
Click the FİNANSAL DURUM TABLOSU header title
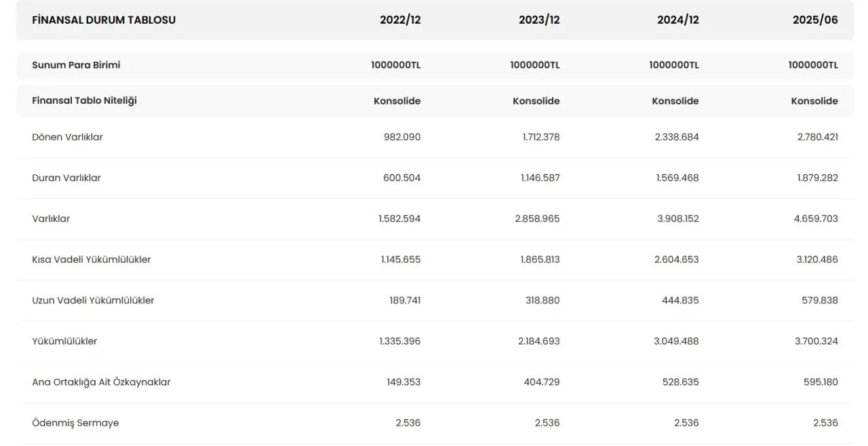pyautogui.click(x=104, y=20)
